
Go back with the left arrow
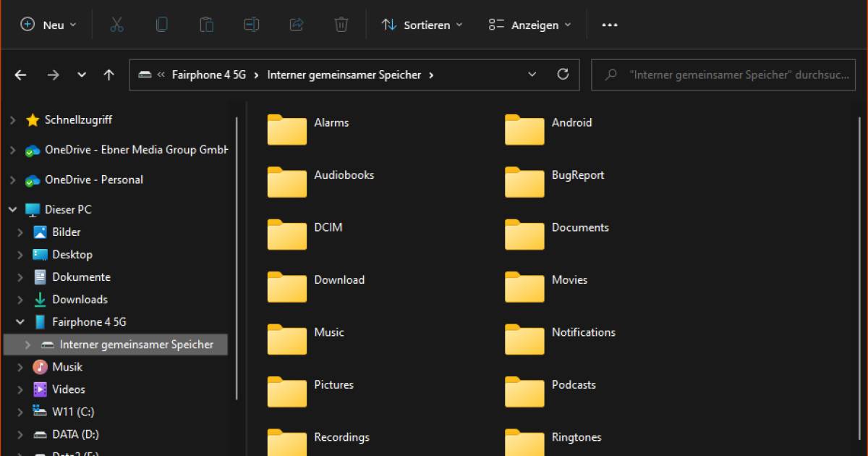pos(20,75)
